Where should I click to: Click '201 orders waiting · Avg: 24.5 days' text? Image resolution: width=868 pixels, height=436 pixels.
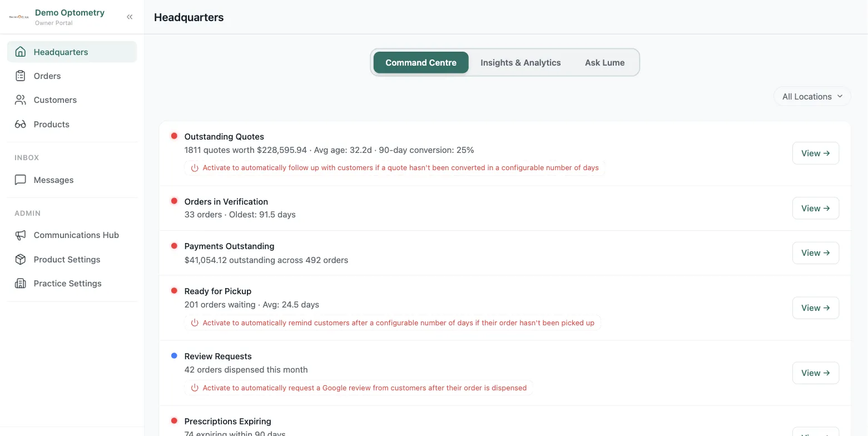252,305
